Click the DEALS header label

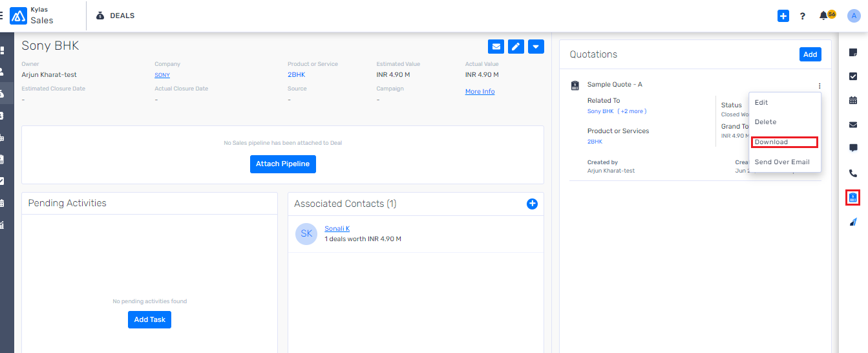click(x=122, y=16)
